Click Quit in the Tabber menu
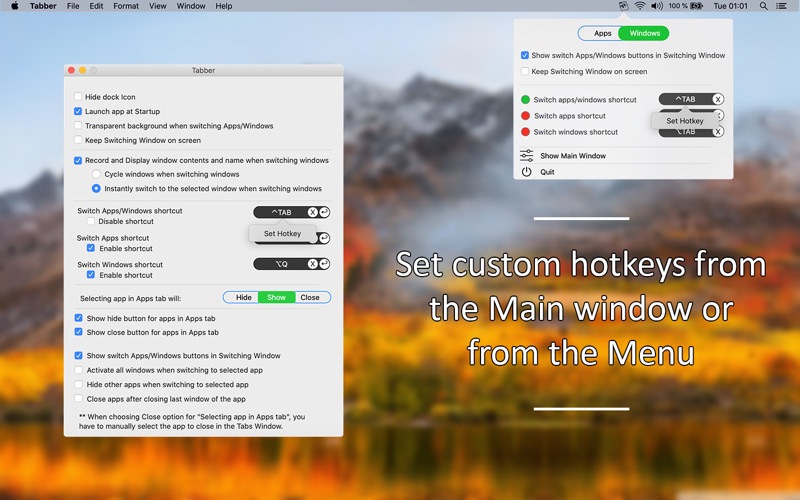The width and height of the screenshot is (800, 500). (x=547, y=172)
